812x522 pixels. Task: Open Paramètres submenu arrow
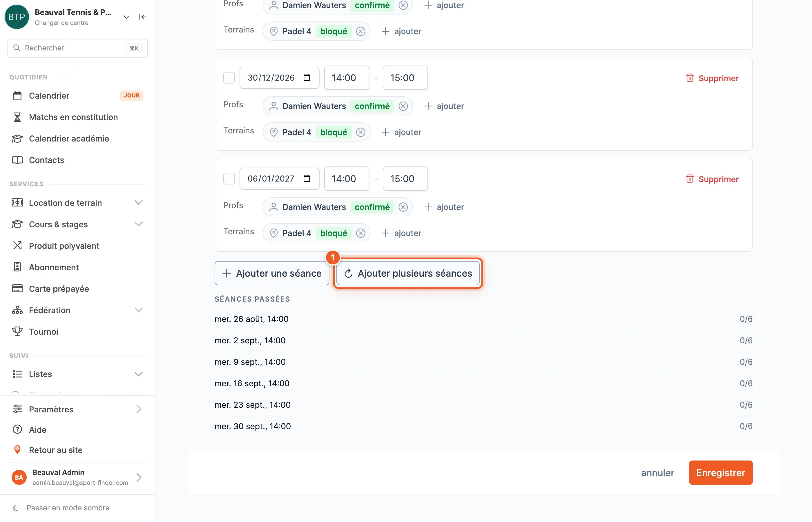coord(139,409)
